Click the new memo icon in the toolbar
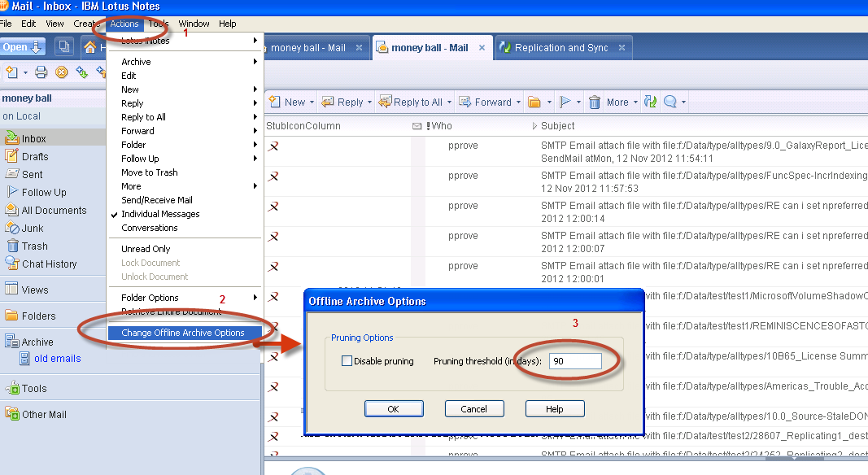Screen dimensions: 868x475 pos(12,72)
